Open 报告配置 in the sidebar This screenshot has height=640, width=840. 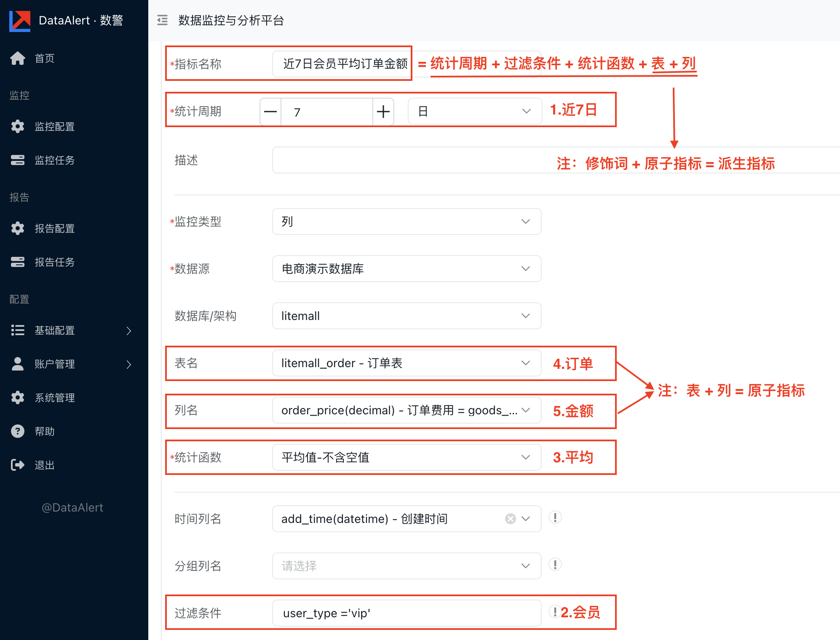pos(55,228)
